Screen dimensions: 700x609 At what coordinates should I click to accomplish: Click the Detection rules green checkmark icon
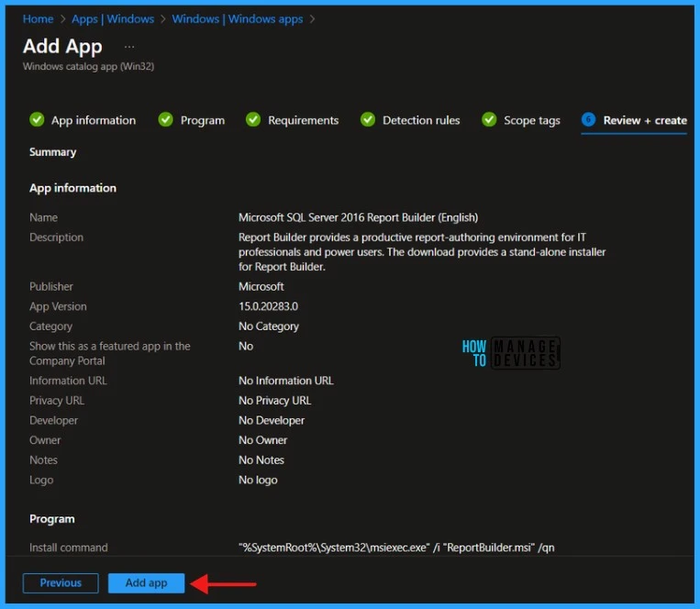tap(368, 119)
